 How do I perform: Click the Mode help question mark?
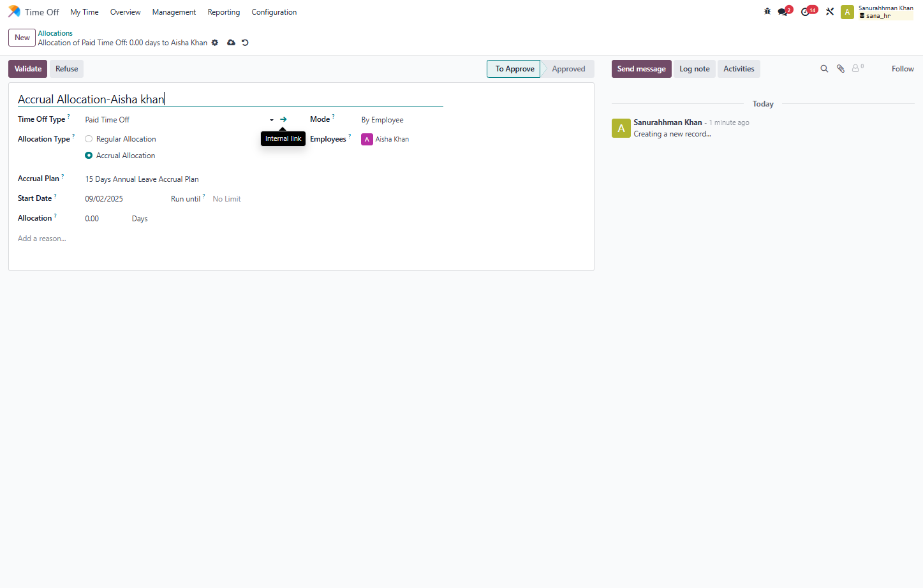click(334, 117)
